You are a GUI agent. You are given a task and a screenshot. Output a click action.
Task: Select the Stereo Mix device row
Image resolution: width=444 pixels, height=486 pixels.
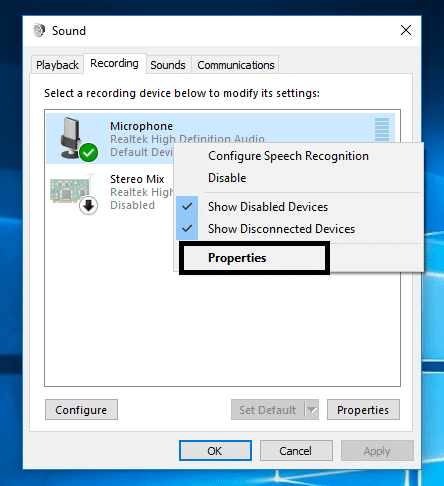tap(110, 192)
